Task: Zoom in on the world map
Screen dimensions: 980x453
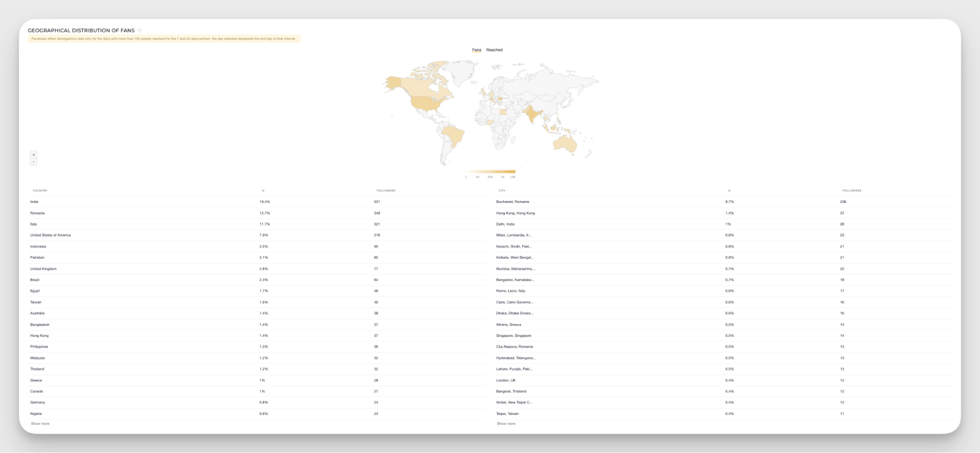Action: tap(34, 155)
